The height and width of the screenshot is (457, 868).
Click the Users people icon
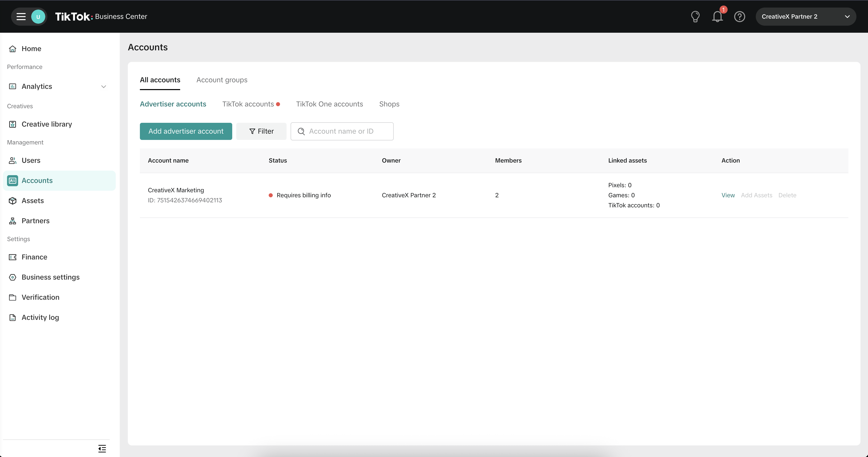13,160
